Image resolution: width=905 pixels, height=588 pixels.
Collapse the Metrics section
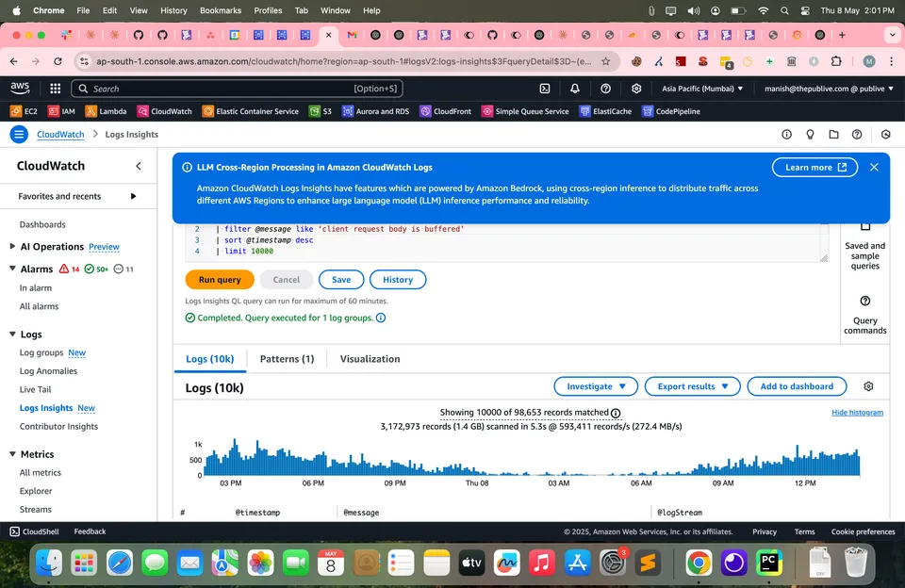coord(12,454)
